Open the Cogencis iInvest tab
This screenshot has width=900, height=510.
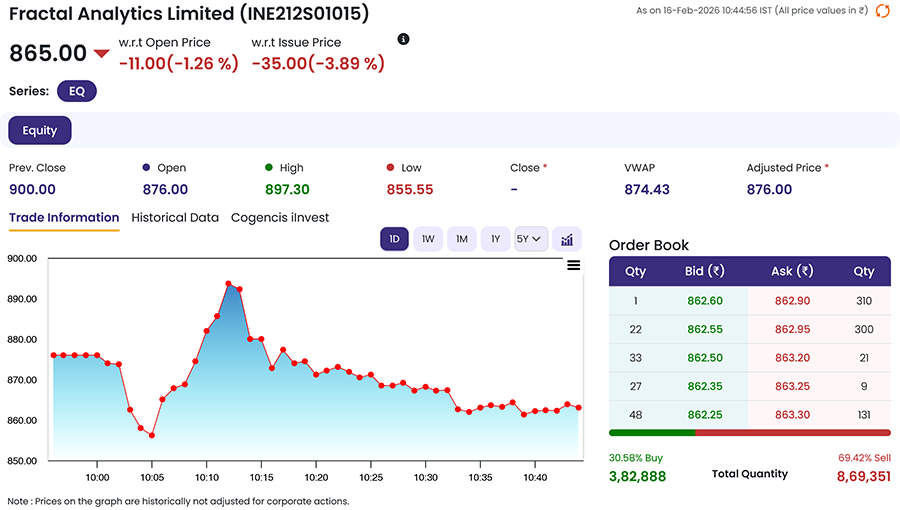(280, 218)
